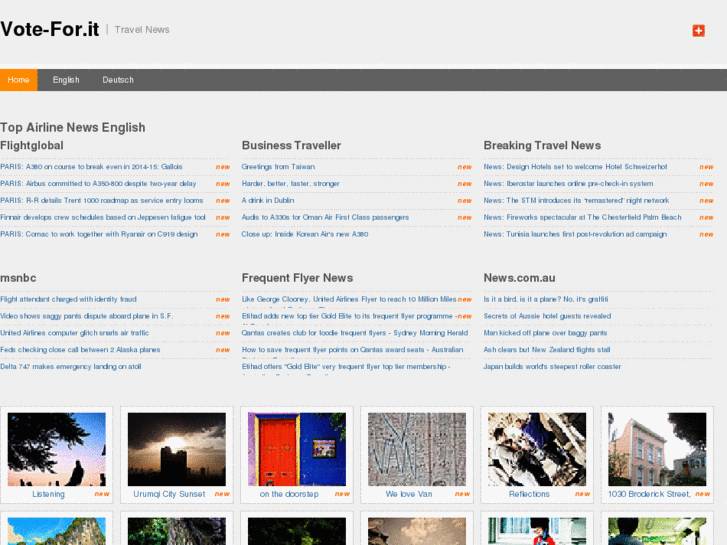This screenshot has height=545, width=727.
Task: Click the Vote-For.it site logo
Action: [x=50, y=29]
